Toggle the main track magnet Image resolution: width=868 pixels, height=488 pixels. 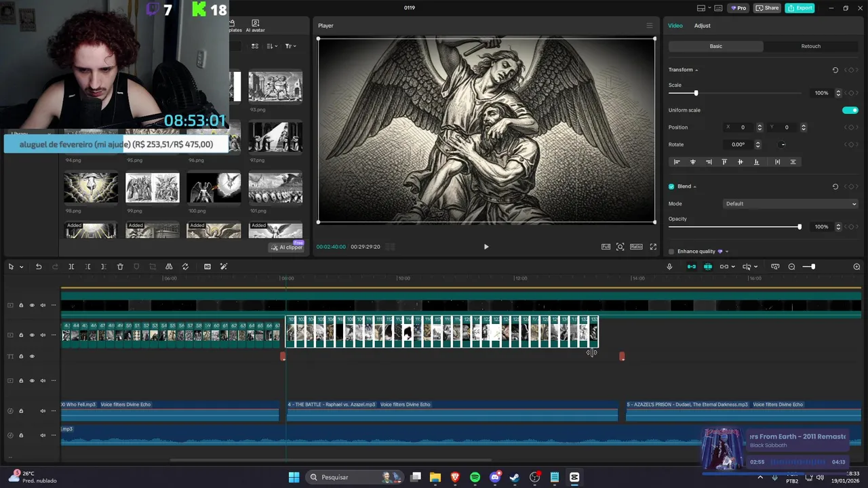click(691, 266)
